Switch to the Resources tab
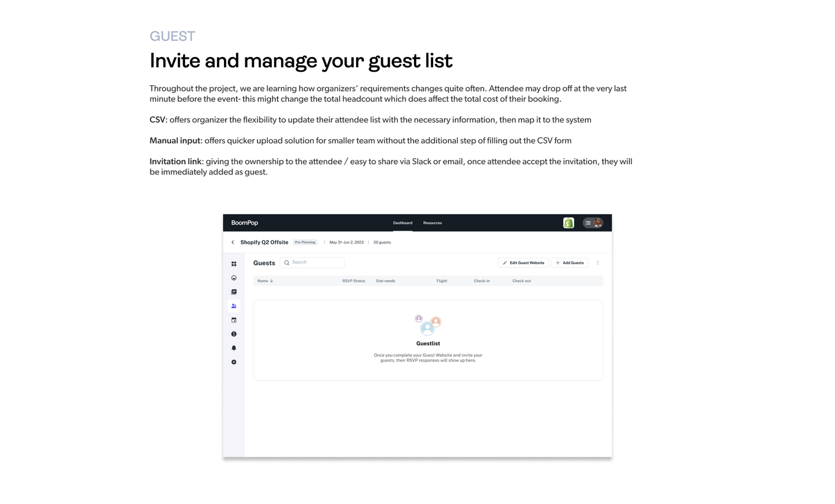Image resolution: width=835 pixels, height=504 pixels. (432, 223)
